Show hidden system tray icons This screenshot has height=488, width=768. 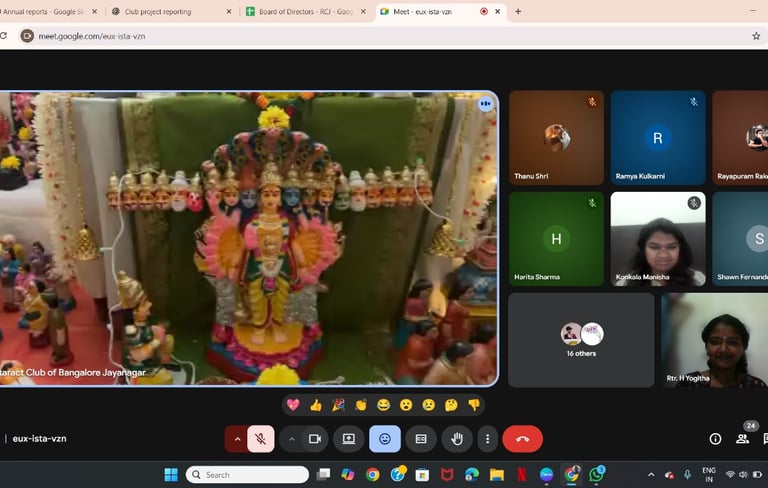pyautogui.click(x=651, y=474)
